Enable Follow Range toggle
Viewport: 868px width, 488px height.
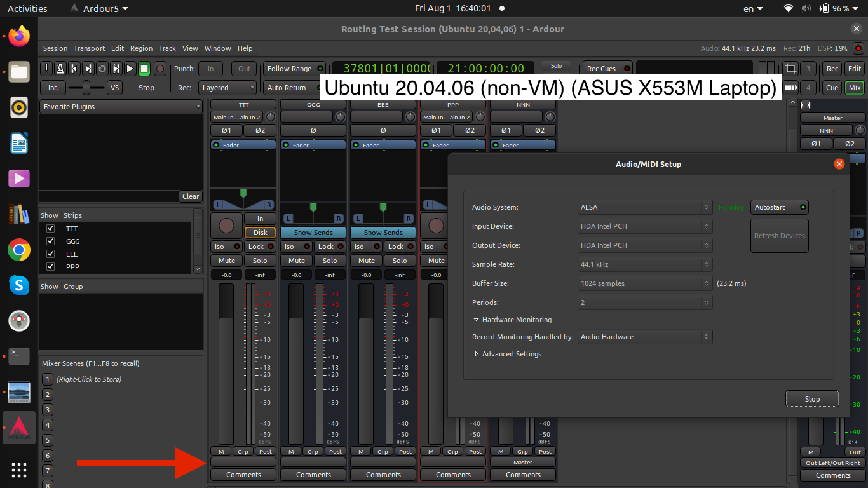(294, 69)
